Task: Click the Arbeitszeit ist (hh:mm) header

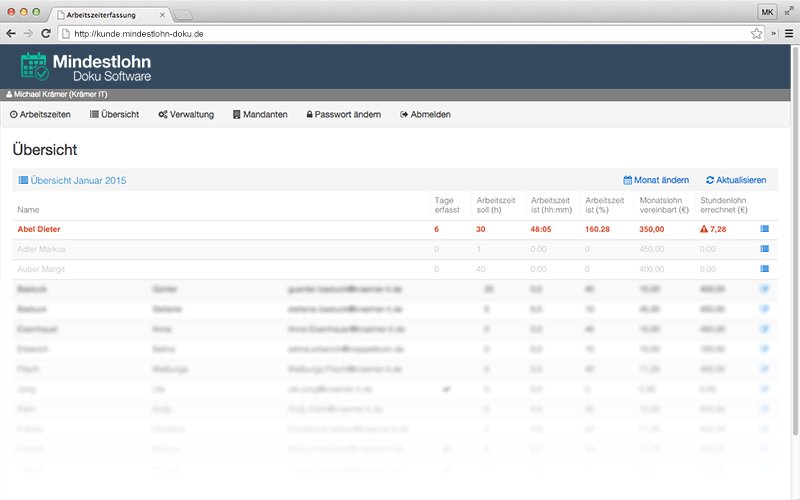Action: (x=552, y=205)
